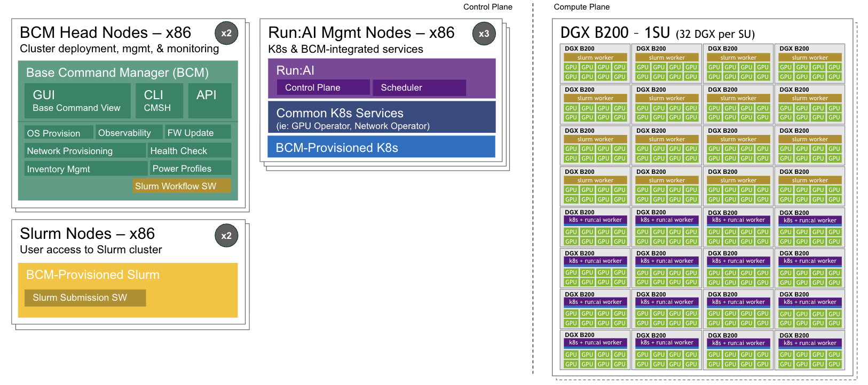Click the Scheduler box in Run:AI
This screenshot has height=385, width=868.
[x=419, y=87]
